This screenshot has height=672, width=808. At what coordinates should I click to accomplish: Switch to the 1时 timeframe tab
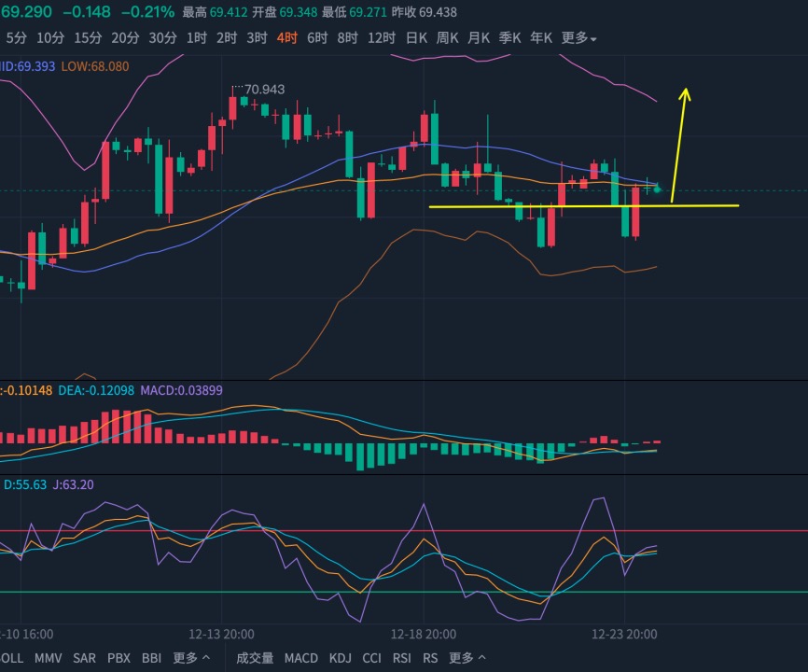196,37
